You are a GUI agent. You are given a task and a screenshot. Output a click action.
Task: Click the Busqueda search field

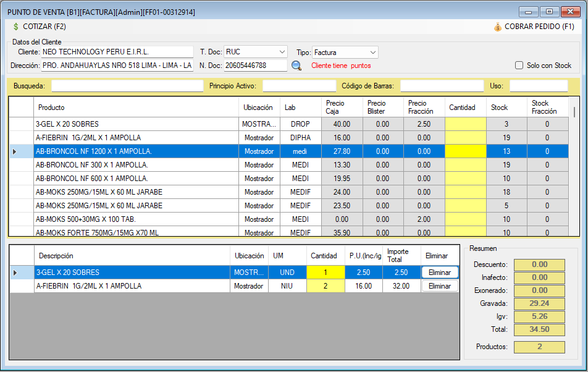click(x=127, y=86)
